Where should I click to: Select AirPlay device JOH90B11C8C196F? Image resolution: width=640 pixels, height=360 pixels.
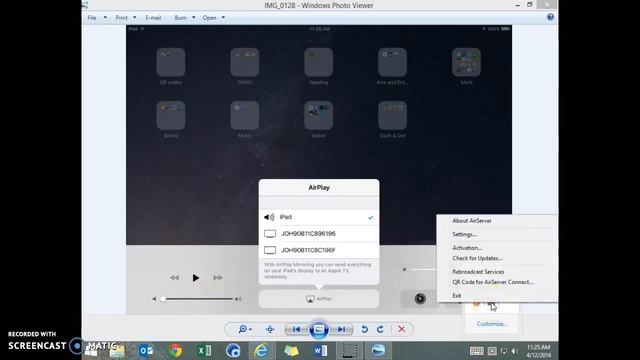[x=319, y=250]
